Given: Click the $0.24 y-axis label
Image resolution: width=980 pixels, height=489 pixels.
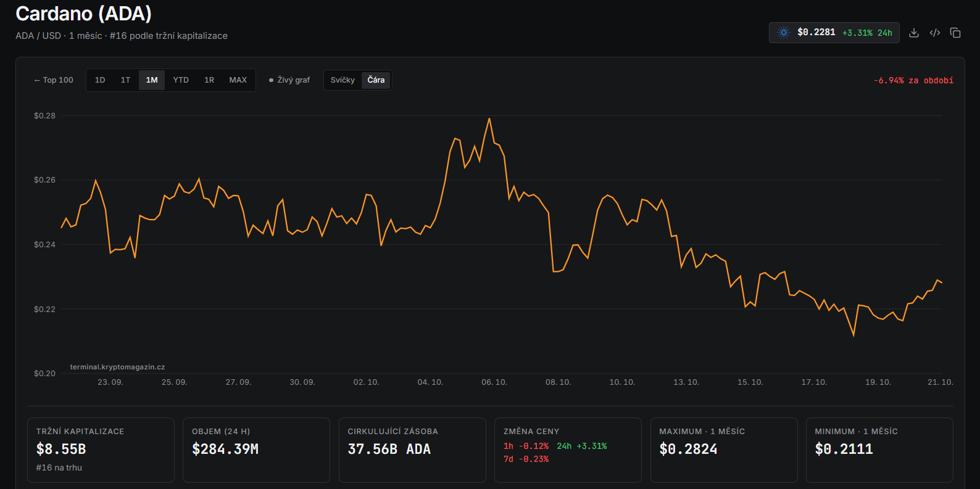Looking at the screenshot, I should coord(44,245).
